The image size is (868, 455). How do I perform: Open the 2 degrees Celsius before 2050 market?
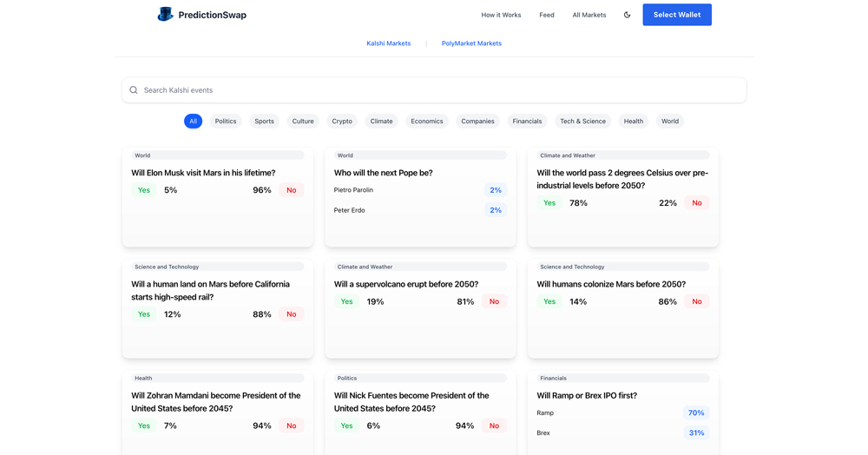[x=622, y=179]
